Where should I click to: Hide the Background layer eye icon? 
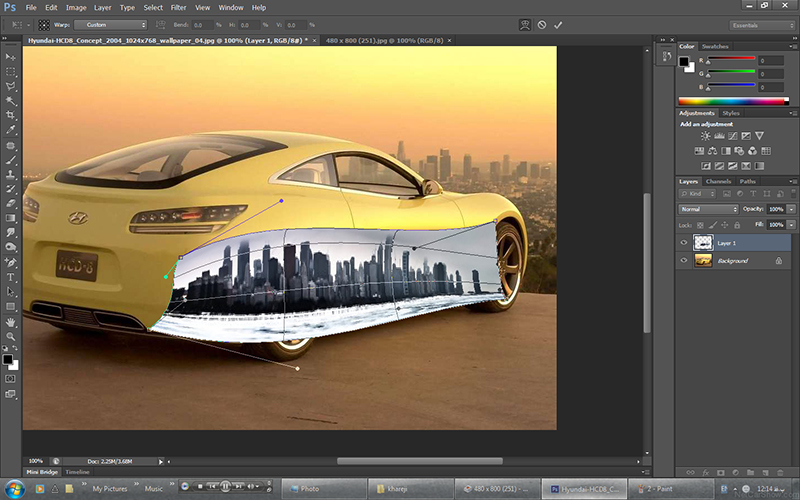click(684, 260)
